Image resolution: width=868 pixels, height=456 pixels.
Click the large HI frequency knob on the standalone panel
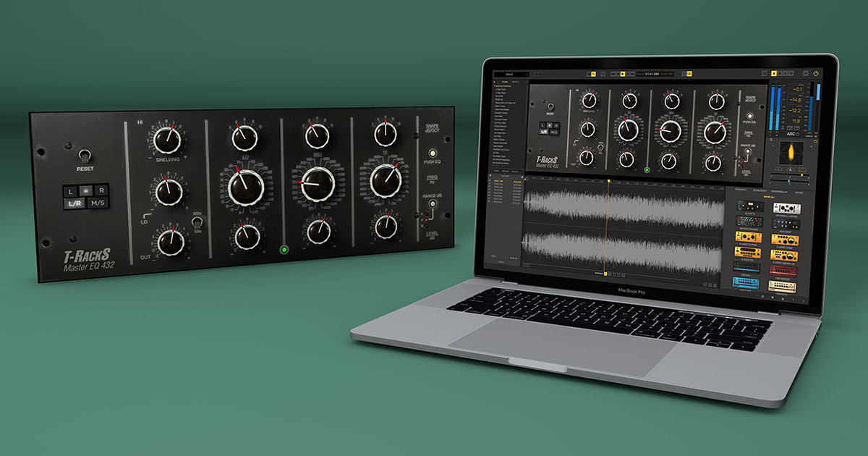(386, 180)
